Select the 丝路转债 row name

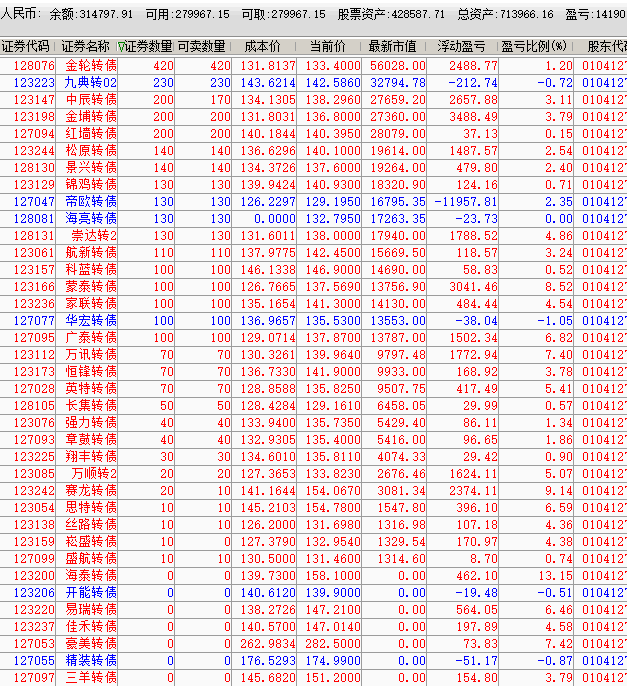click(91, 525)
